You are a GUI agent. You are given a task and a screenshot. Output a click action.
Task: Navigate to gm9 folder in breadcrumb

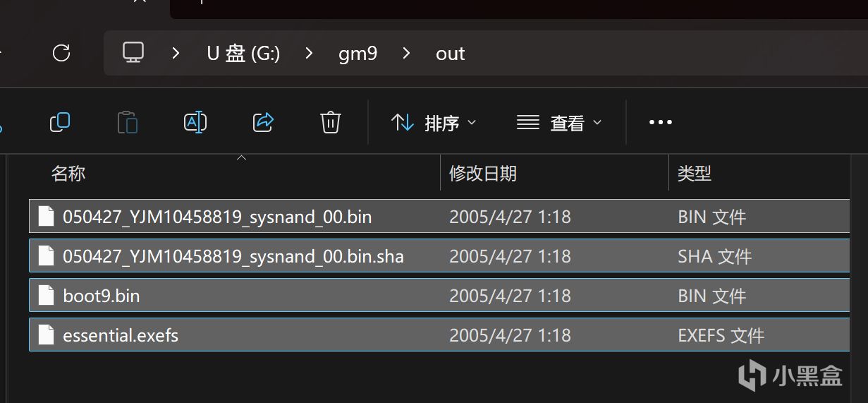357,54
